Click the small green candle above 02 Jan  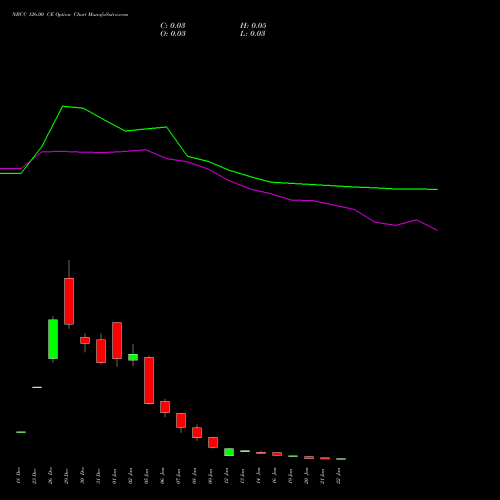click(x=133, y=357)
